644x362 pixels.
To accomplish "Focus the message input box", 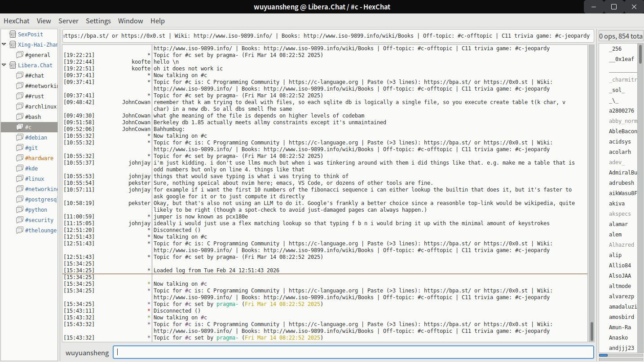I will 353,352.
